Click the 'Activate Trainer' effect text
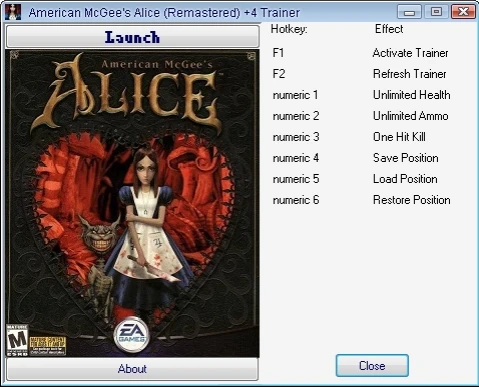The height and width of the screenshot is (387, 479). 411,53
